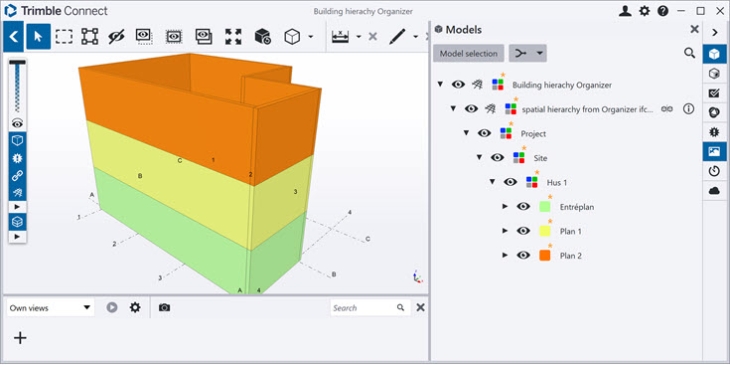The width and height of the screenshot is (730, 365).
Task: Click the link icon on spatial hierarchy row
Action: coord(667,109)
